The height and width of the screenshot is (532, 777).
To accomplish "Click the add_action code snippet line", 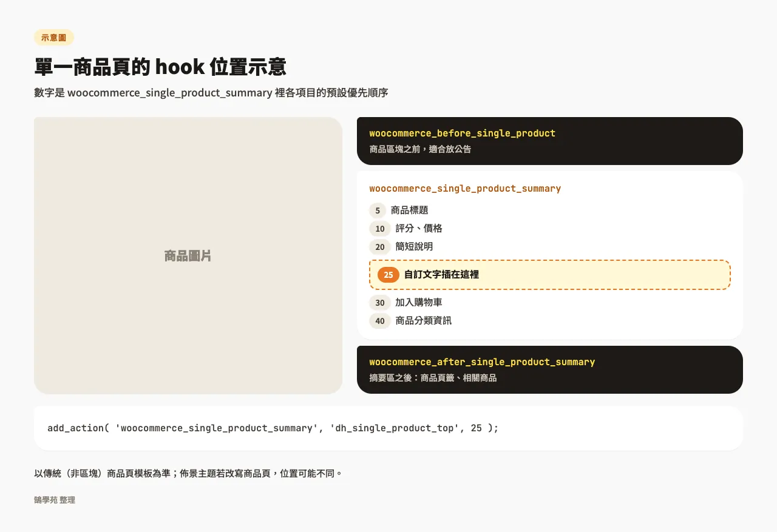I will coord(273,428).
